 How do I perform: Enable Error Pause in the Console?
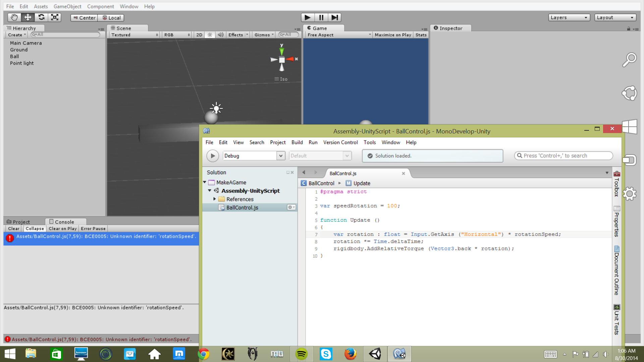coord(93,229)
